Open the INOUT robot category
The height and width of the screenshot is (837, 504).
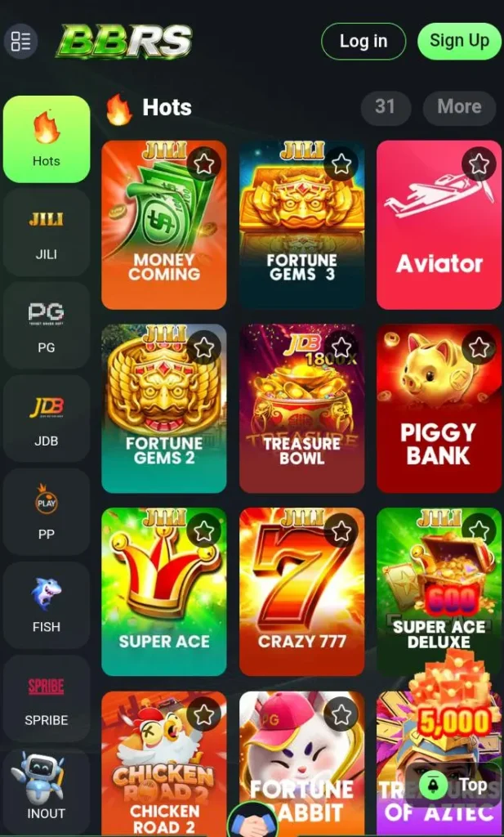47,790
